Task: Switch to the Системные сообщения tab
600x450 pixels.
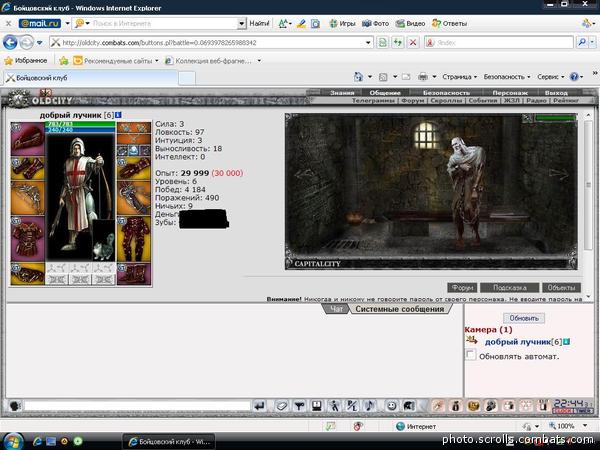Action: click(399, 309)
